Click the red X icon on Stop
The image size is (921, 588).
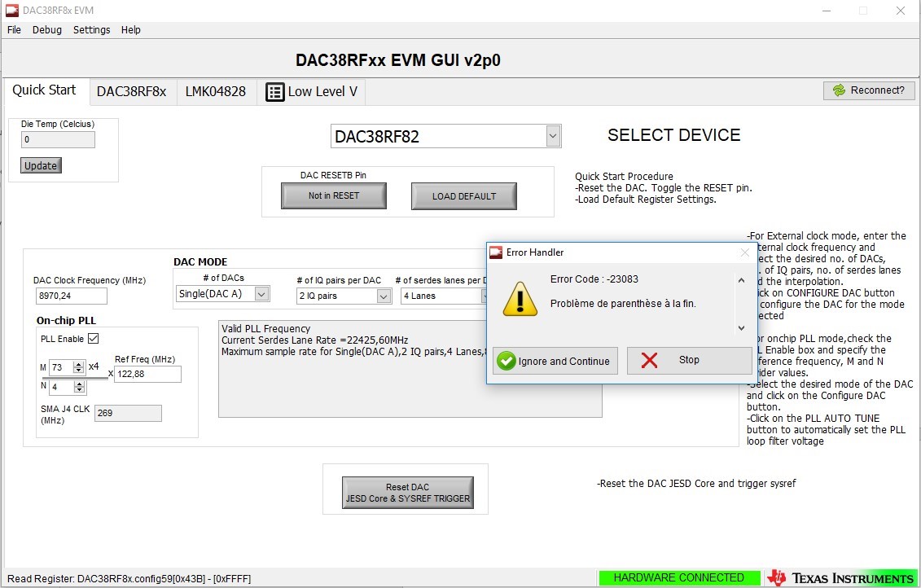click(x=649, y=360)
